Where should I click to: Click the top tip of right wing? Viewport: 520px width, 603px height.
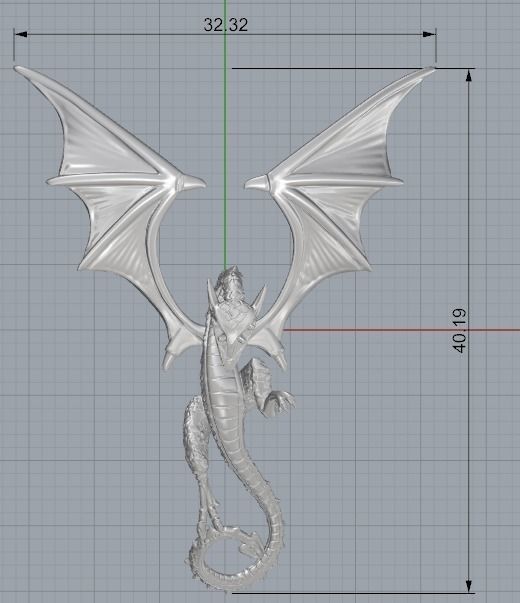pos(430,70)
